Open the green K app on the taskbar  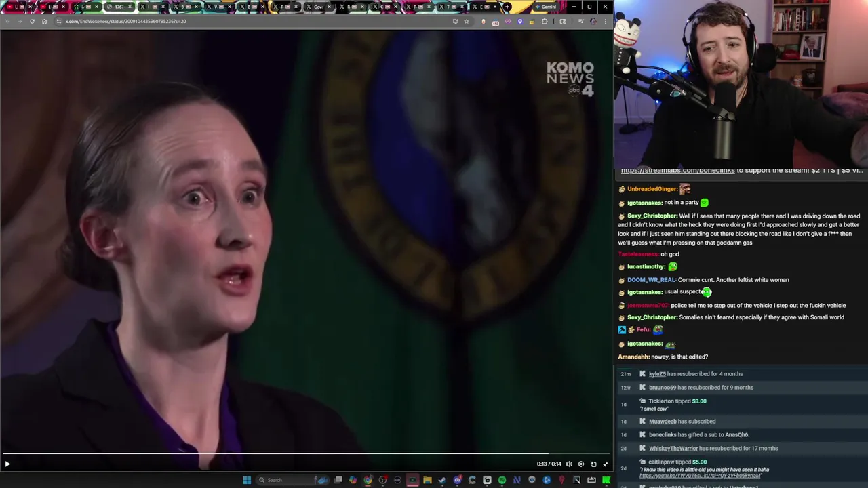click(606, 480)
